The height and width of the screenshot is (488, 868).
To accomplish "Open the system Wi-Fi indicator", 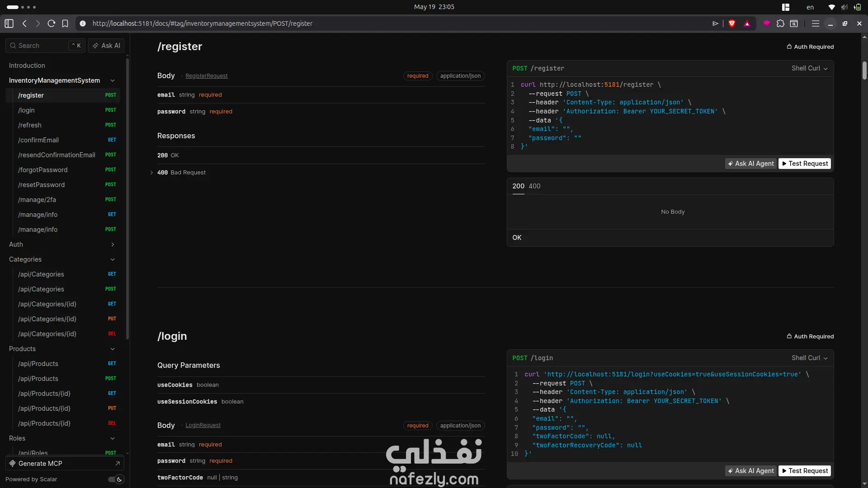I will (831, 7).
